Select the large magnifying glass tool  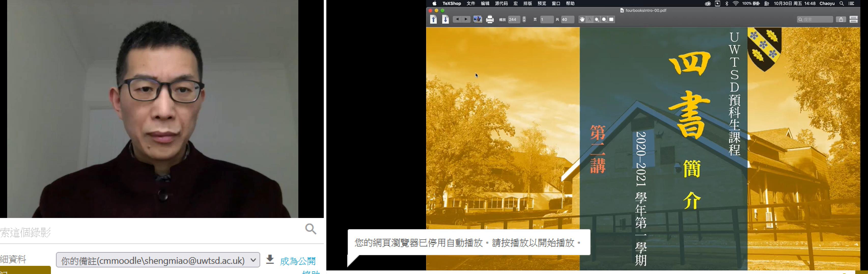click(x=604, y=20)
